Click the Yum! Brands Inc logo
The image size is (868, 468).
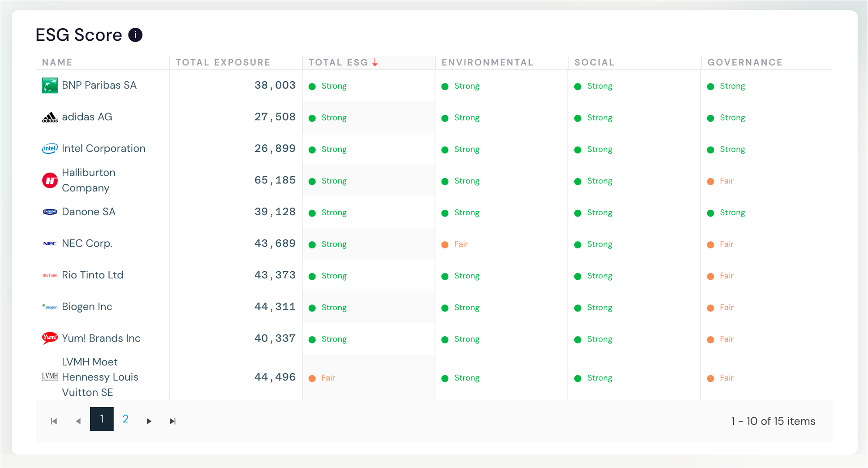coord(50,338)
